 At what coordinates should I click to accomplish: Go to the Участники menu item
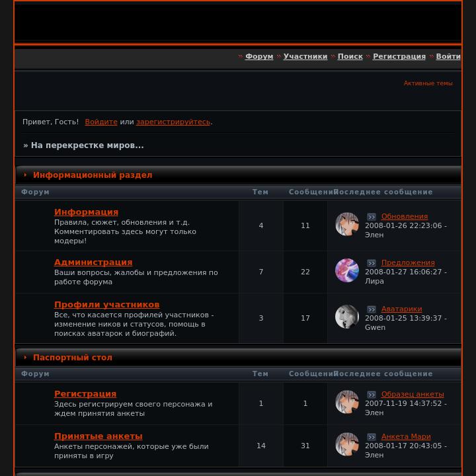(305, 56)
